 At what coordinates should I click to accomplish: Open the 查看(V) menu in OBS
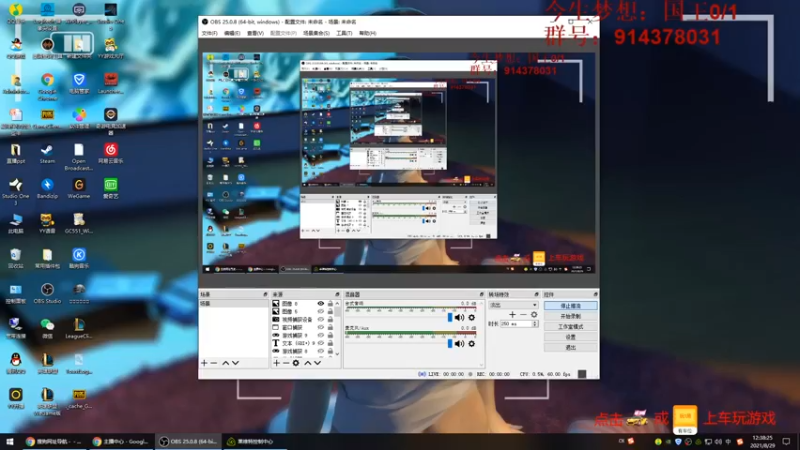255,33
